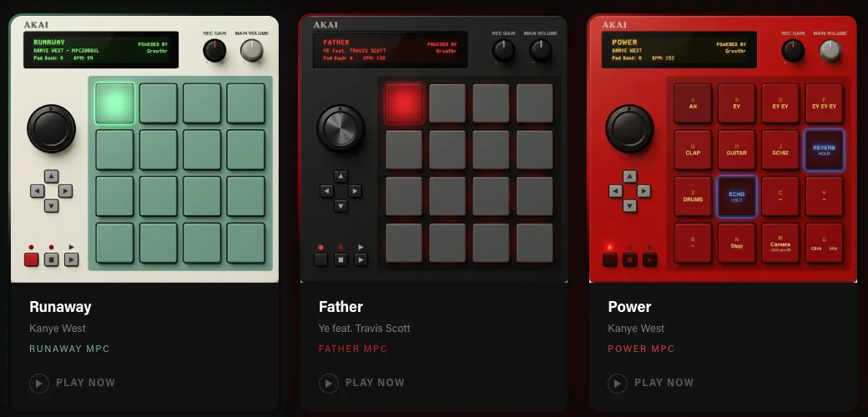Image resolution: width=868 pixels, height=417 pixels.
Task: Tap the empty pad labeled V
Action: pyautogui.click(x=825, y=196)
